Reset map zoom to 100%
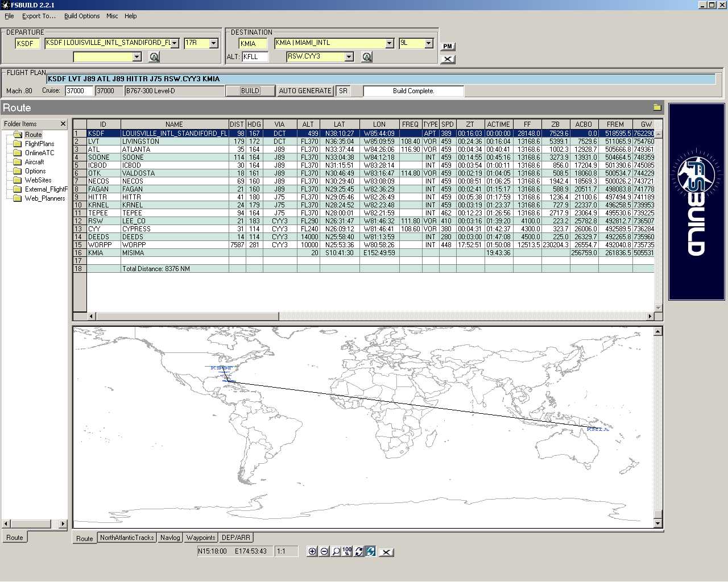 pyautogui.click(x=348, y=551)
